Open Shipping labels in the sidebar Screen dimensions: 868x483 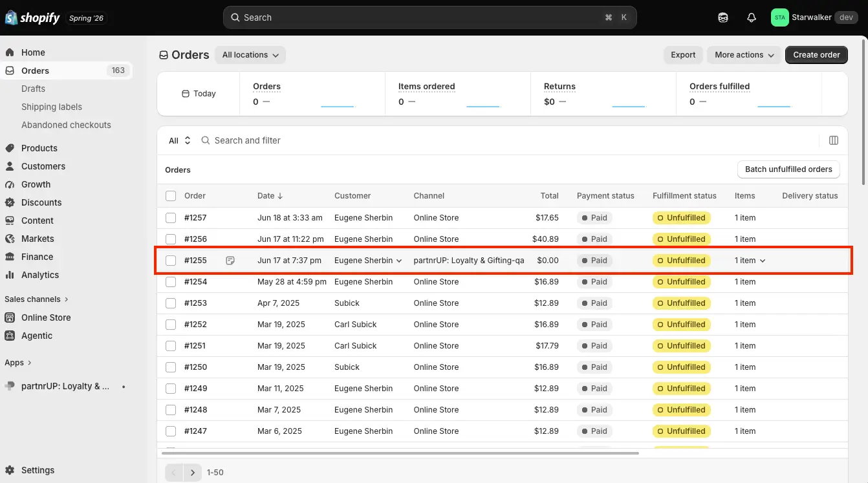pos(52,107)
